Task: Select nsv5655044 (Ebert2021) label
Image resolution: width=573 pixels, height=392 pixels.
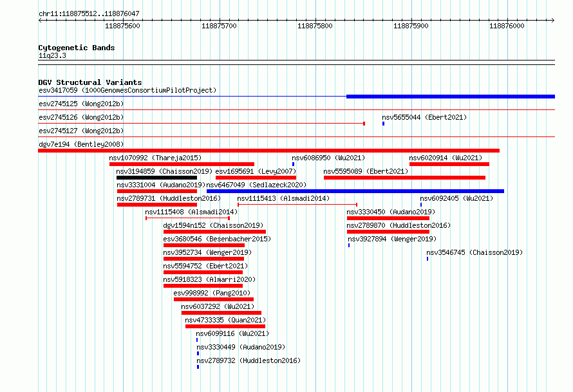Action: [424, 117]
